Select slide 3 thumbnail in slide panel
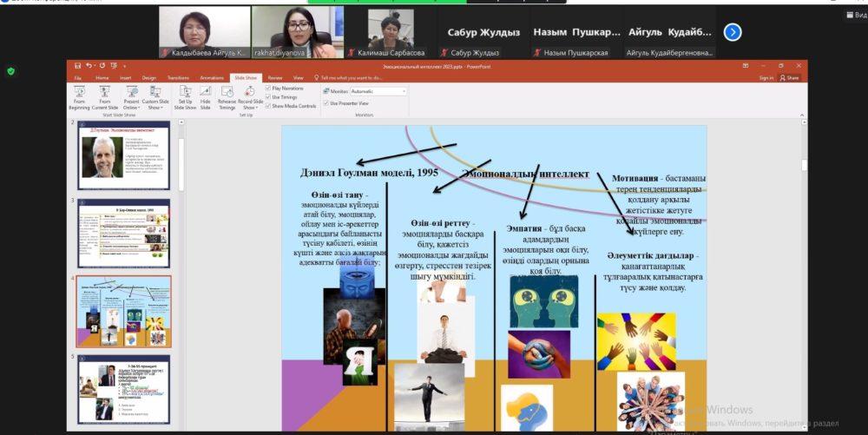 pyautogui.click(x=123, y=233)
